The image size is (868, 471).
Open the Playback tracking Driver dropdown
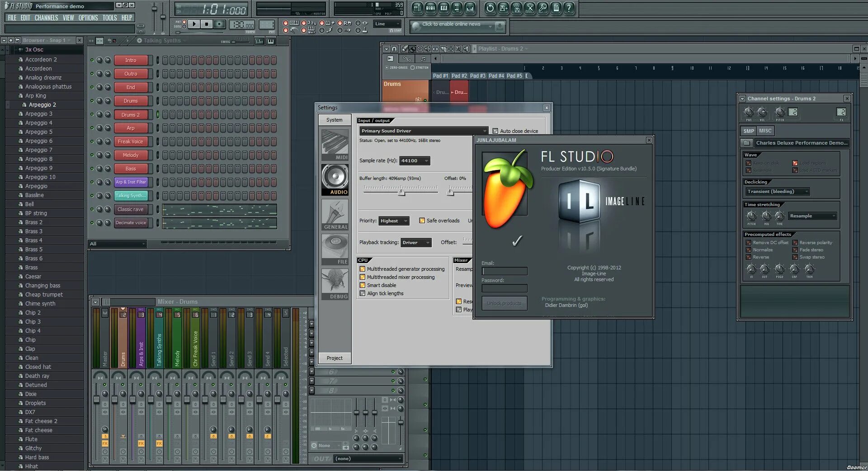(x=416, y=243)
